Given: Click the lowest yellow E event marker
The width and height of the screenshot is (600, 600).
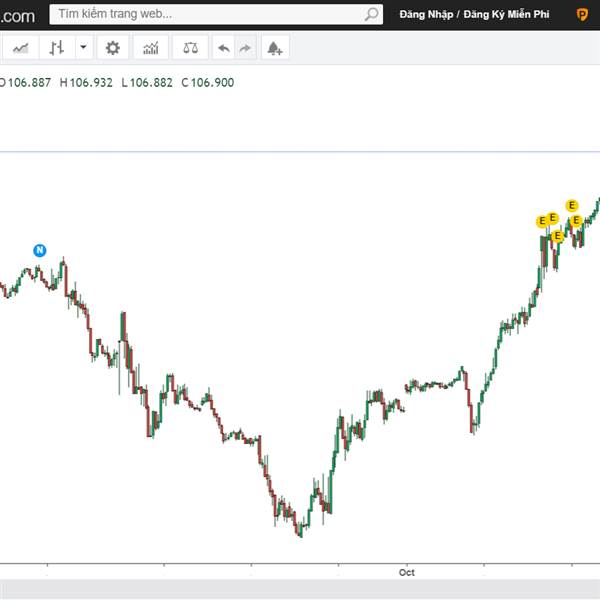Looking at the screenshot, I should (558, 236).
